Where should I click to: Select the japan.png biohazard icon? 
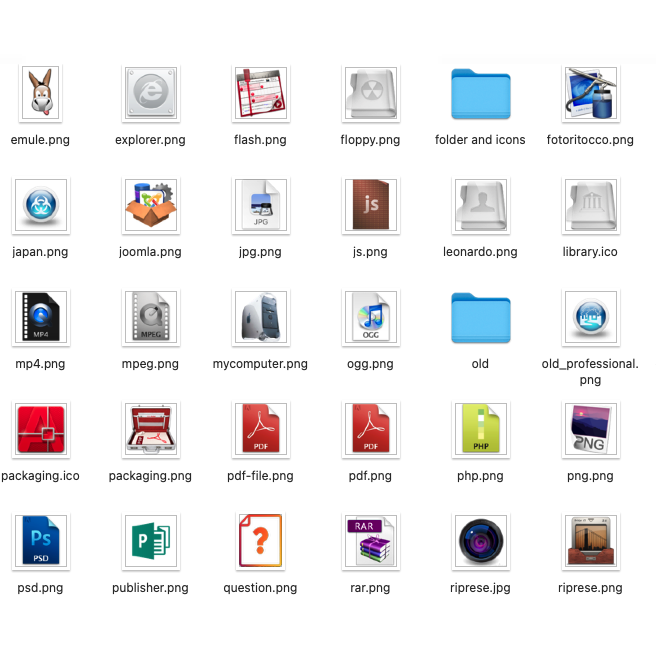pyautogui.click(x=41, y=205)
